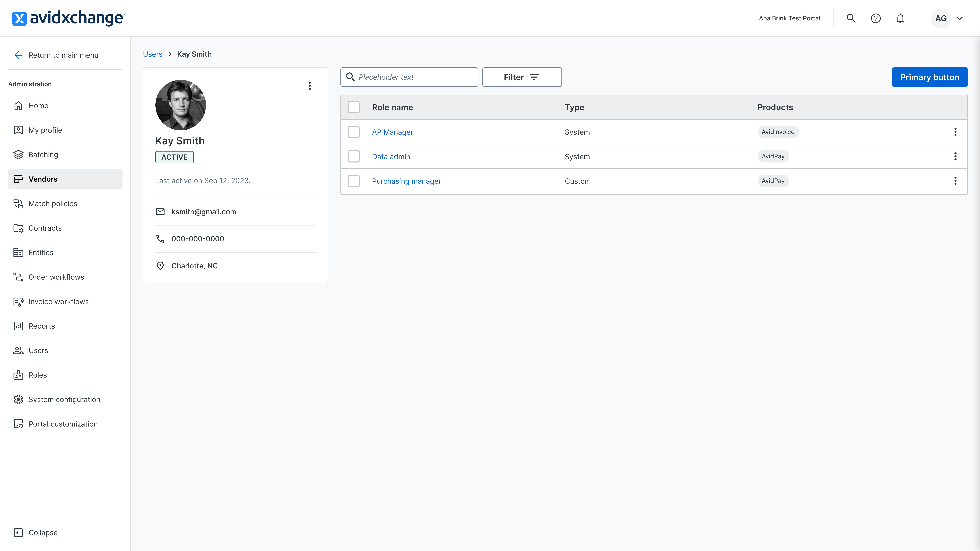
Task: Click the Contracts folder icon
Action: point(18,228)
